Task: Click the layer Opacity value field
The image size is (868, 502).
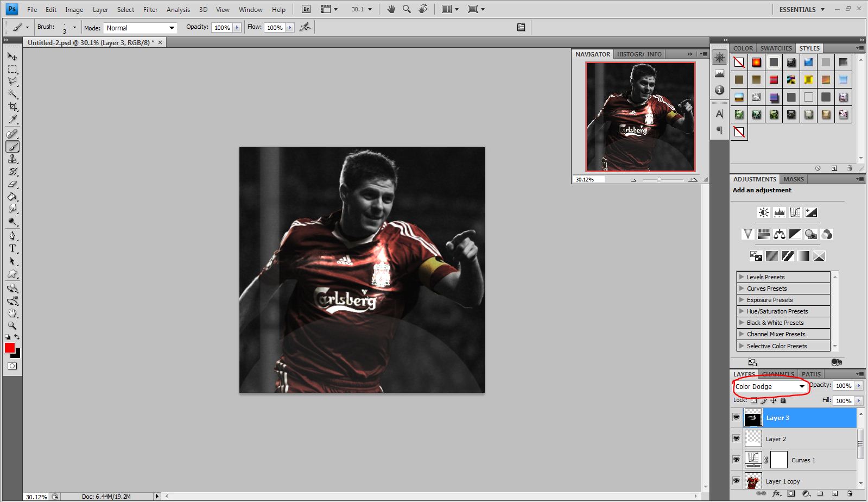Action: 843,386
